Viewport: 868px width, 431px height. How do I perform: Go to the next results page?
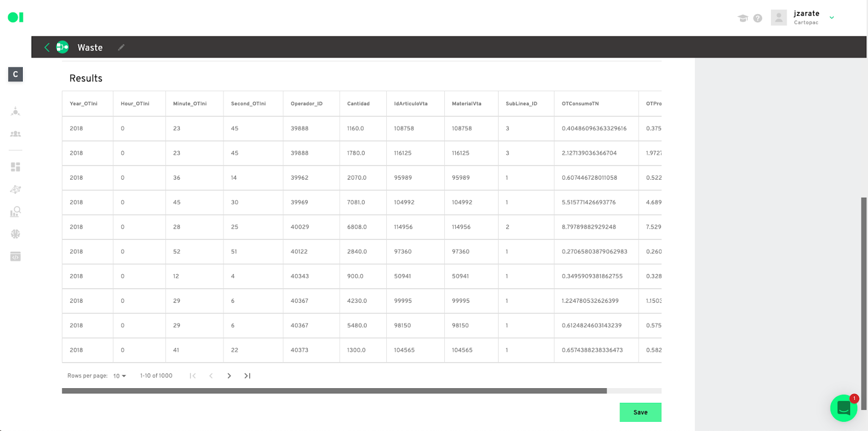coord(229,376)
